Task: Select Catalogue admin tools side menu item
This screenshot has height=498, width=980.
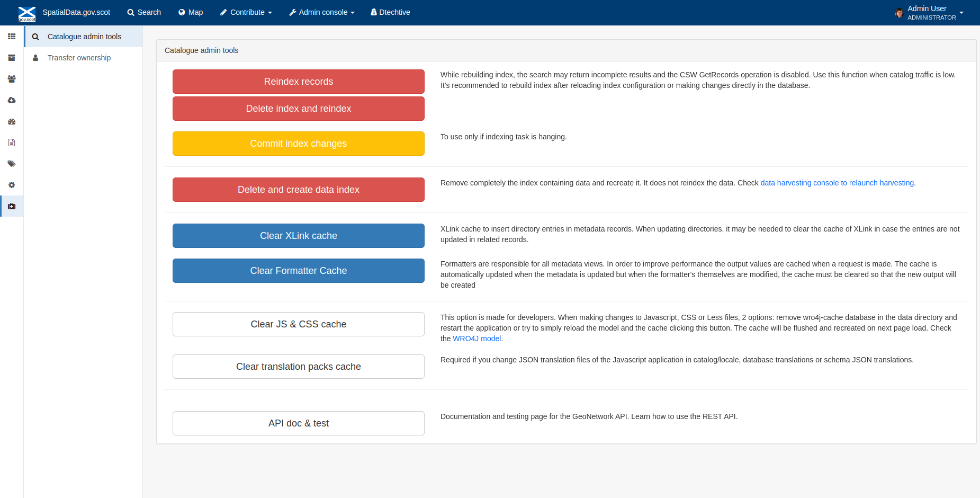Action: pos(84,37)
